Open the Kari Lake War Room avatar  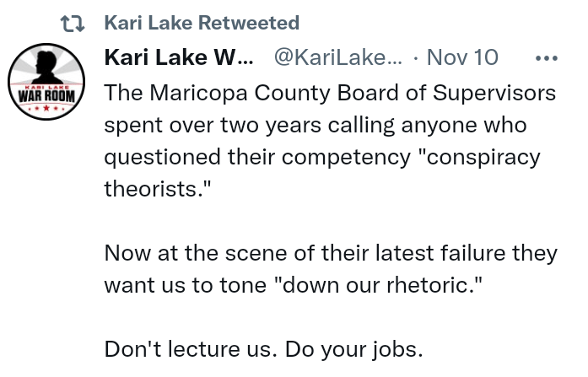(46, 82)
